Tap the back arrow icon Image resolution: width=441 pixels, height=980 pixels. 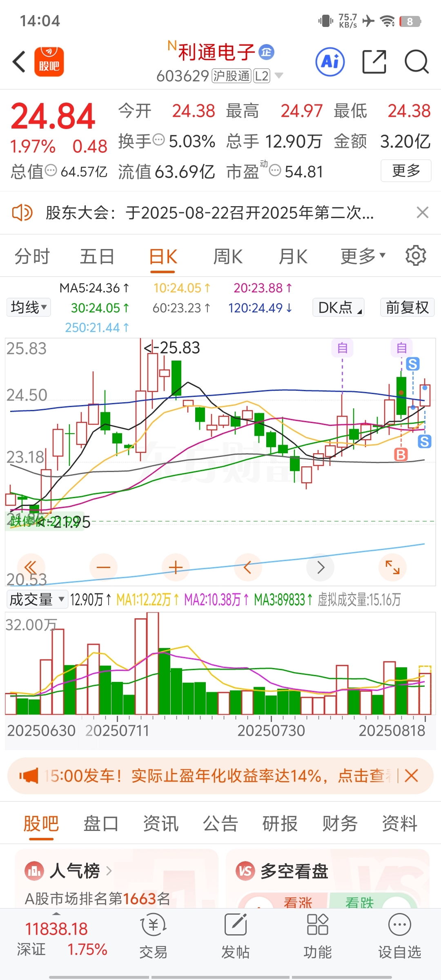point(19,62)
